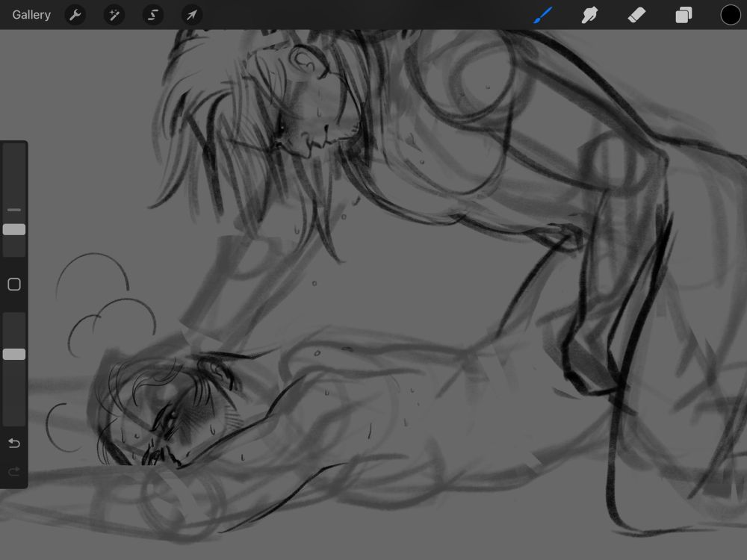Click the brush opacity slider handle

[x=14, y=354]
